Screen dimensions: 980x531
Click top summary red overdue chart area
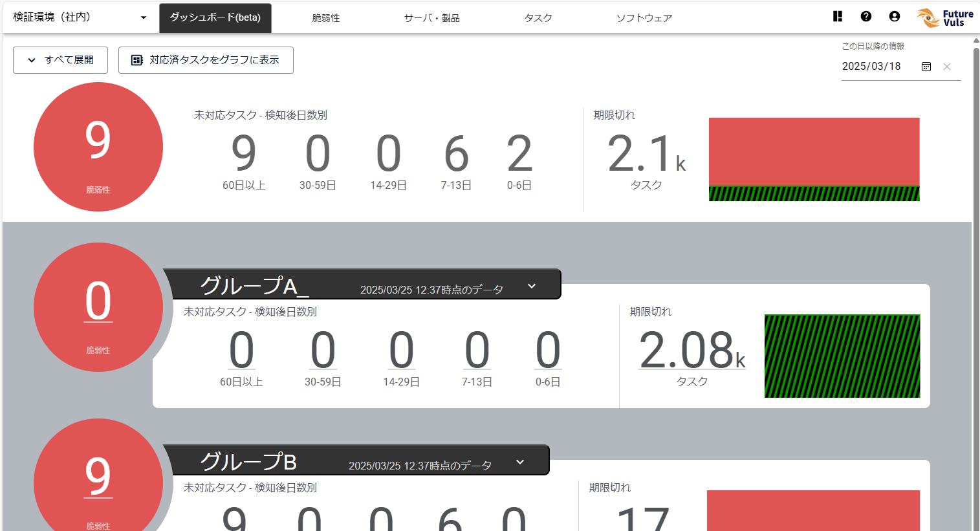(x=814, y=152)
